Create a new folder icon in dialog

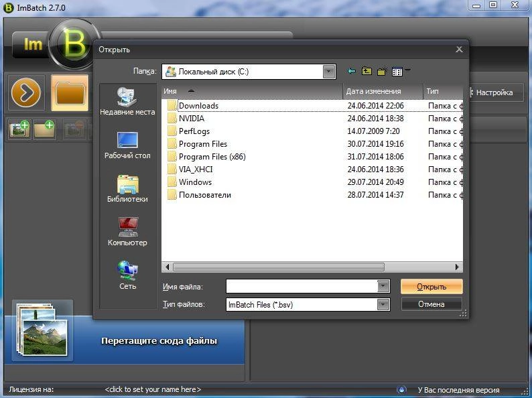click(382, 71)
